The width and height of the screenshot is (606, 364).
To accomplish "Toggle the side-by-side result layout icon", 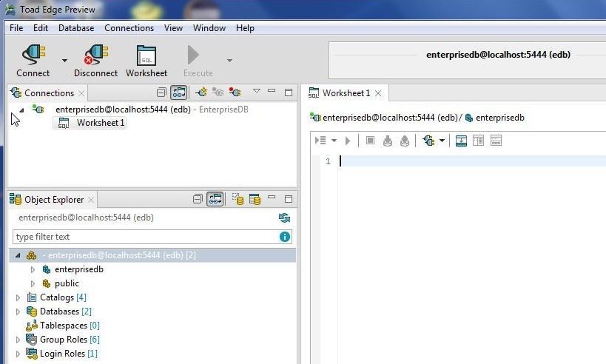I will 479,141.
